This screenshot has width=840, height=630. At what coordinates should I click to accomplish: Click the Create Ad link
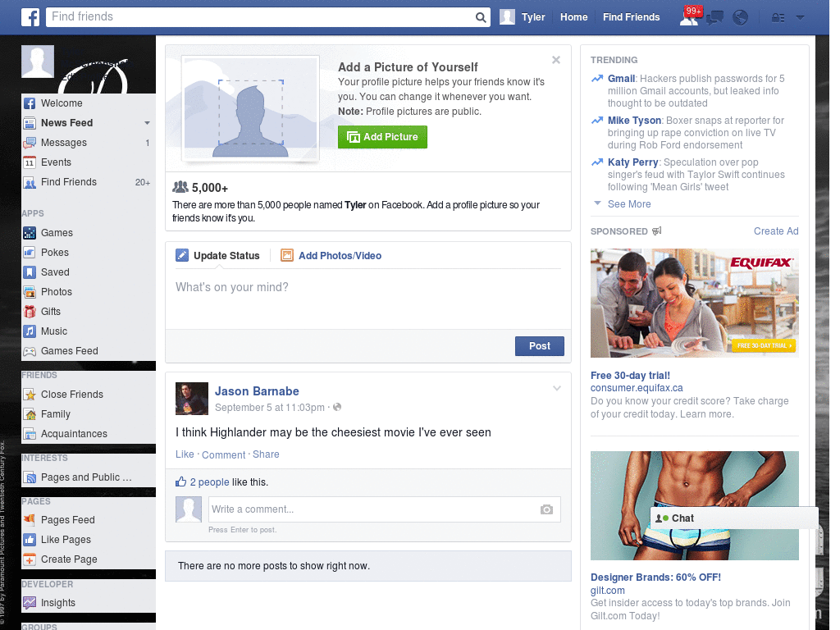(x=776, y=231)
